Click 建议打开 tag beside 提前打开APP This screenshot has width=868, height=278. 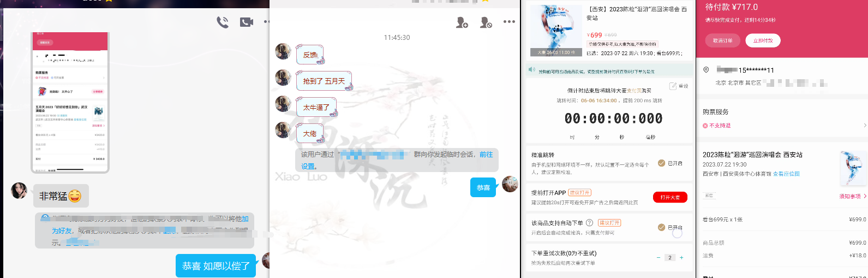click(x=580, y=192)
